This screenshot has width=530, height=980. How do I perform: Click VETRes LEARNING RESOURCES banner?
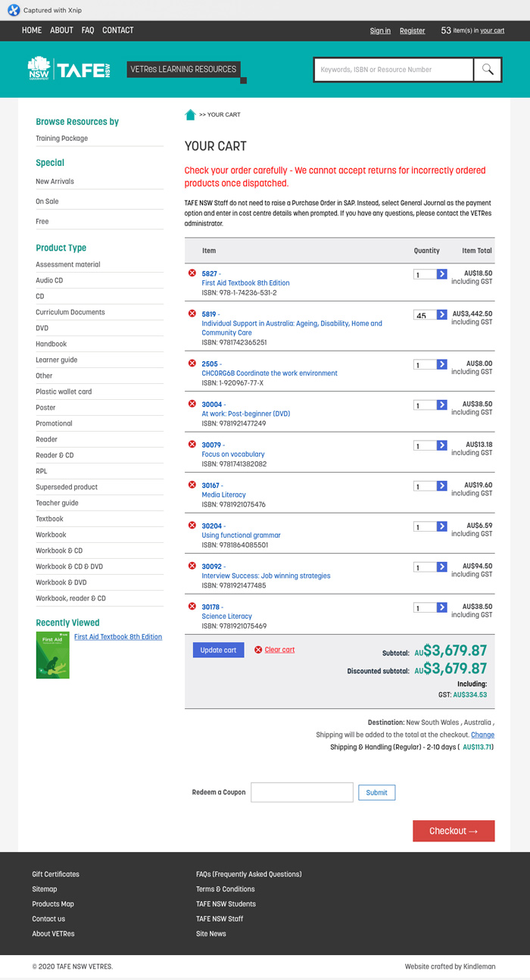coord(183,70)
